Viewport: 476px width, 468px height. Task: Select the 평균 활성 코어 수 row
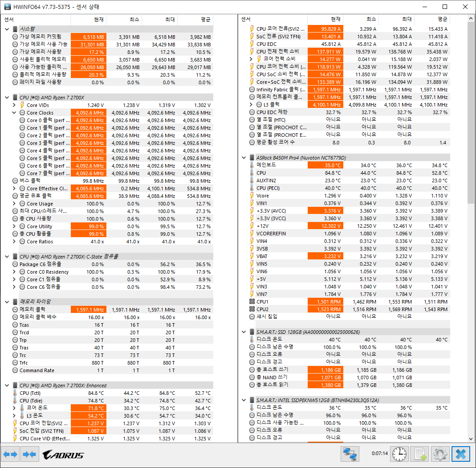(x=349, y=143)
